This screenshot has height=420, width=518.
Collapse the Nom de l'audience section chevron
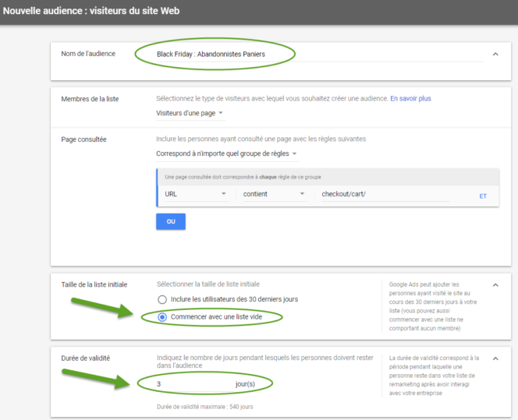(495, 54)
